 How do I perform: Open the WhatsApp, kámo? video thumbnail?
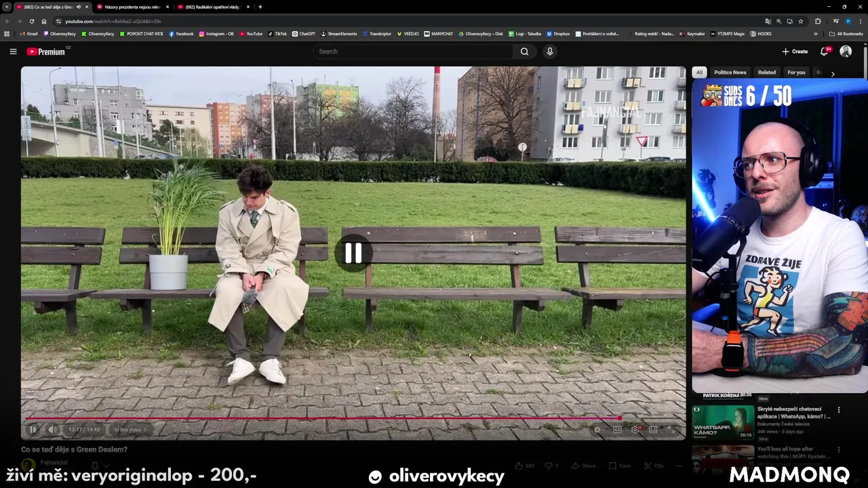coord(723,422)
